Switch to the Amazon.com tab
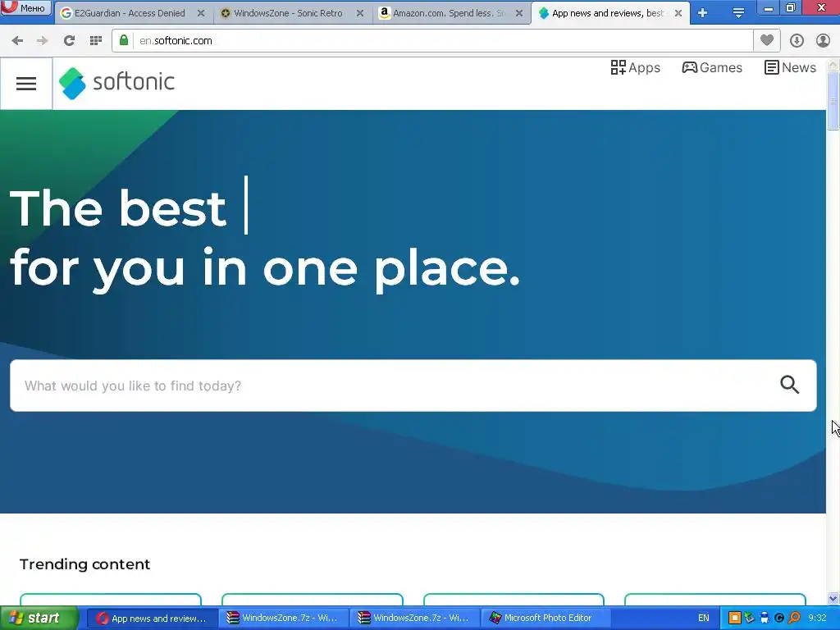 [x=449, y=13]
